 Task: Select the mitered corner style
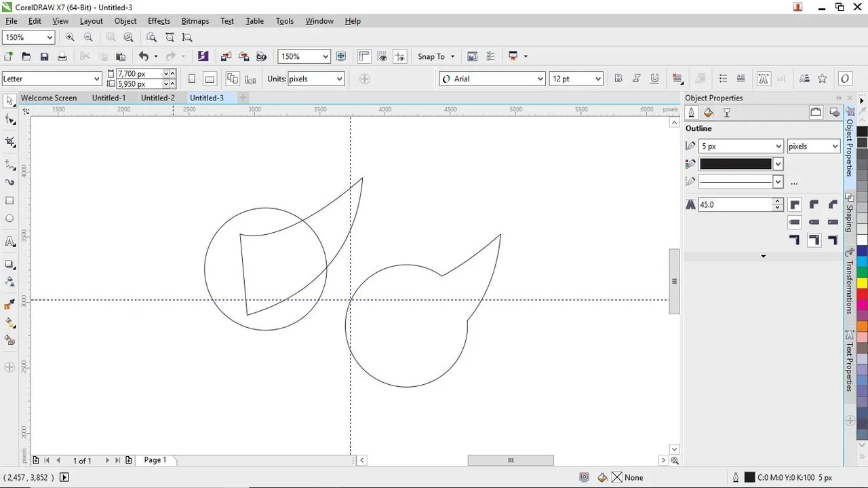pyautogui.click(x=795, y=204)
